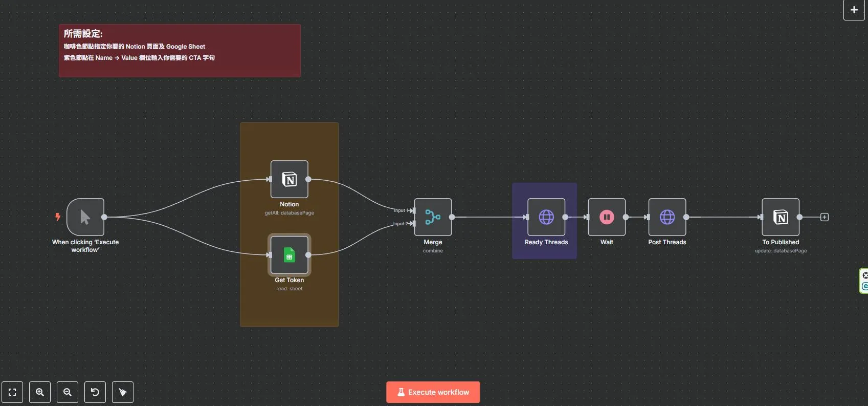868x406 pixels.
Task: Add a node with top-right plus button
Action: (854, 10)
